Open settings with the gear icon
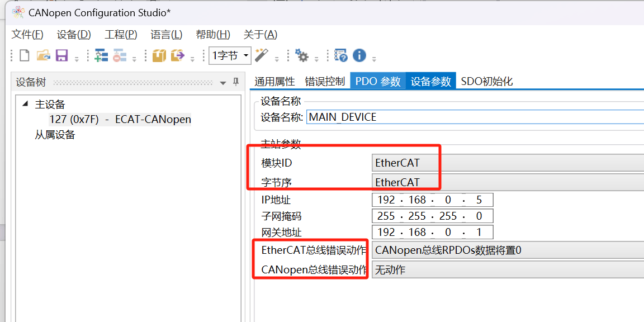 coord(302,55)
